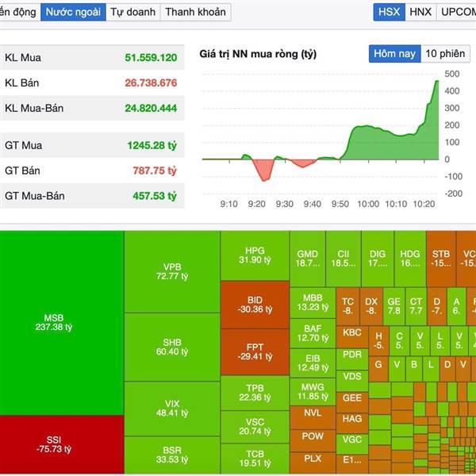Open the BSR 33.53 tỷ tile
Screen dimensions: 476x476
(172, 455)
